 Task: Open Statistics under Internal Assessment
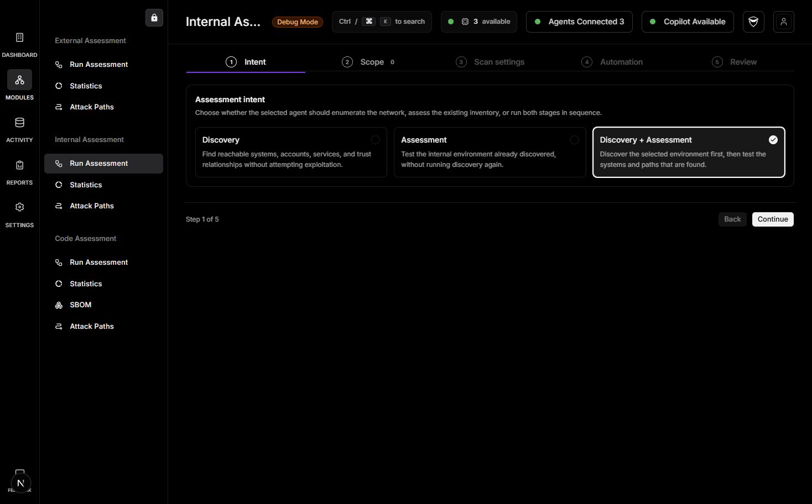point(103,185)
